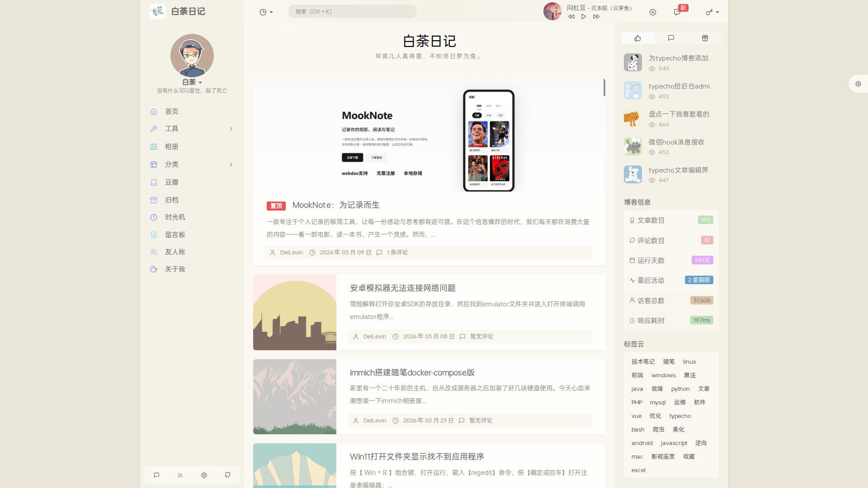The image size is (868, 488).
Task: Open the 相册 album page
Action: 171,147
